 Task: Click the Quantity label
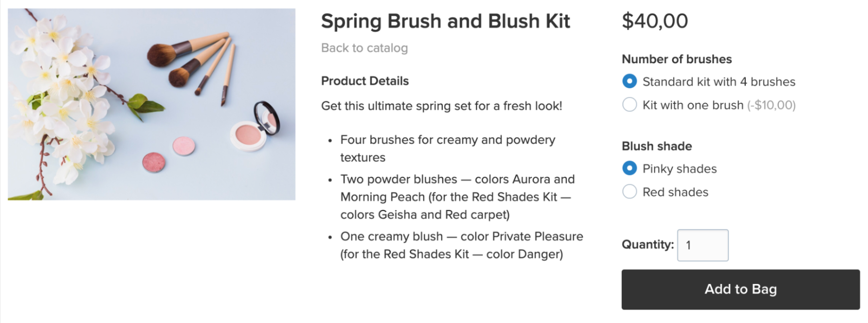tap(648, 245)
